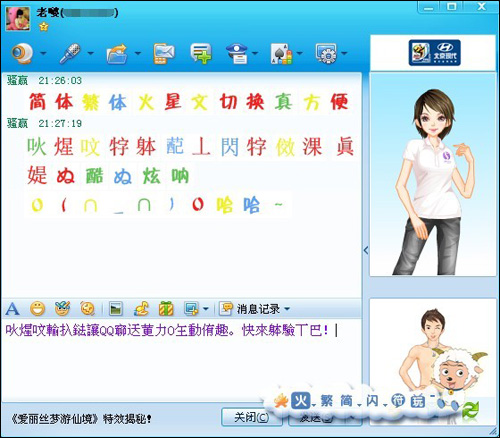
Task: Open remote assistance via the police cap icon
Action: coord(237,53)
